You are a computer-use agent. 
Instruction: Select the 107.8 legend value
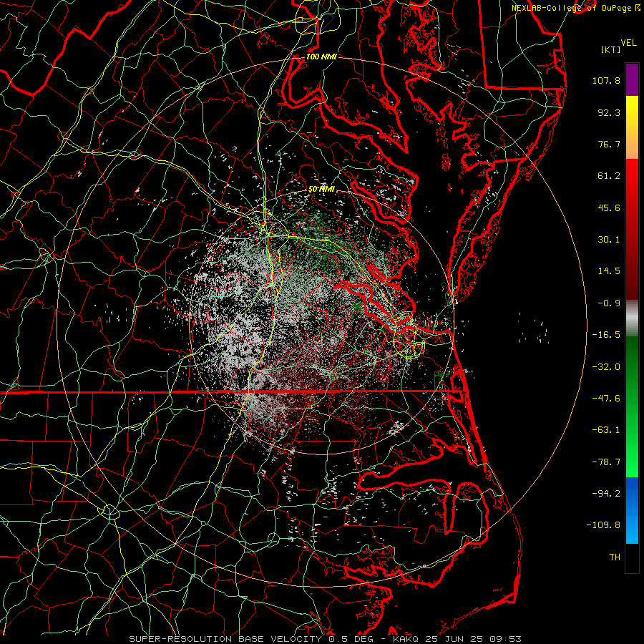click(606, 80)
